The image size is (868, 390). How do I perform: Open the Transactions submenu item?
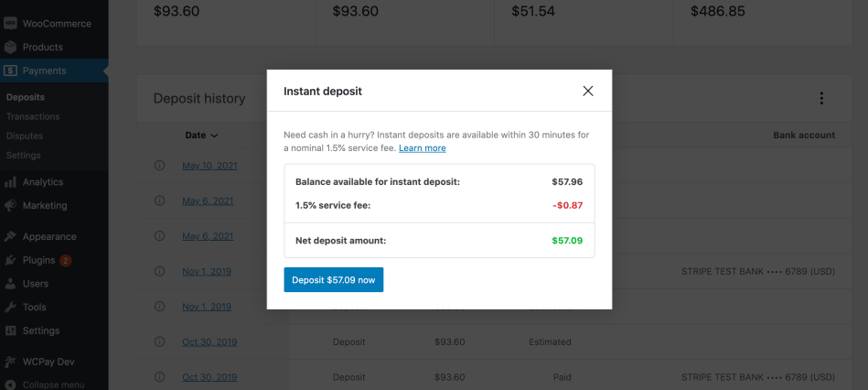click(33, 116)
